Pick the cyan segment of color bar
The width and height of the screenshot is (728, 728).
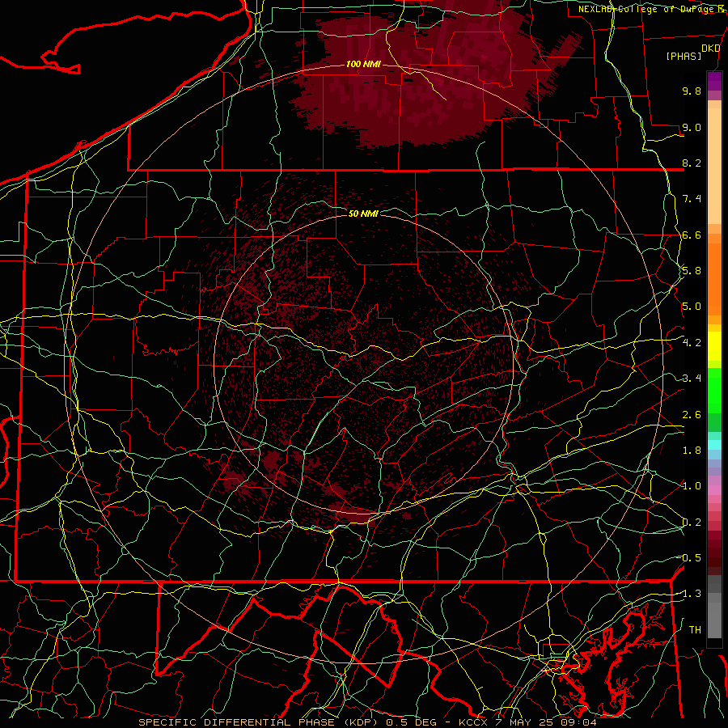(x=714, y=444)
